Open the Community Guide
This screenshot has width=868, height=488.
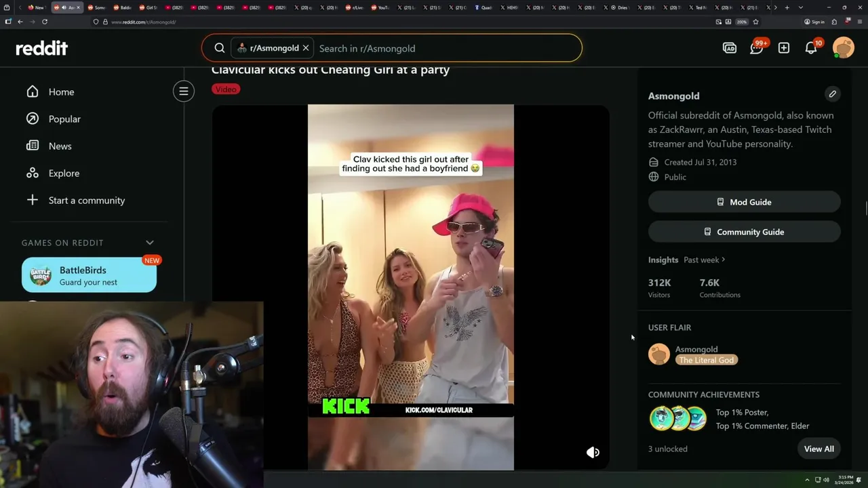point(744,232)
